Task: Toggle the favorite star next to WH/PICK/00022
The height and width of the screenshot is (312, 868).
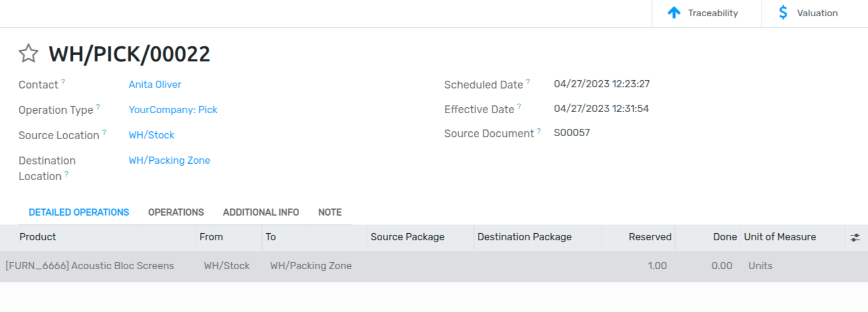Action: tap(28, 54)
